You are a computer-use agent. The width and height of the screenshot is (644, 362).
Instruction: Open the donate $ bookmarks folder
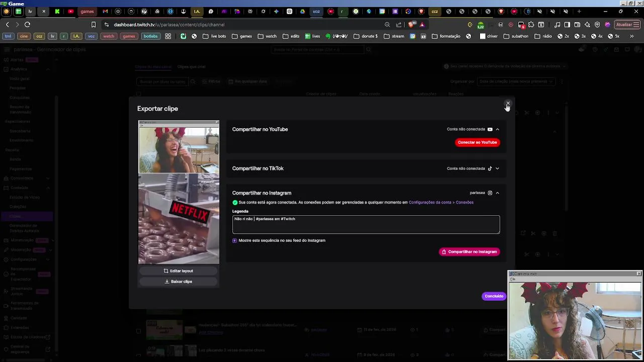[x=366, y=36]
